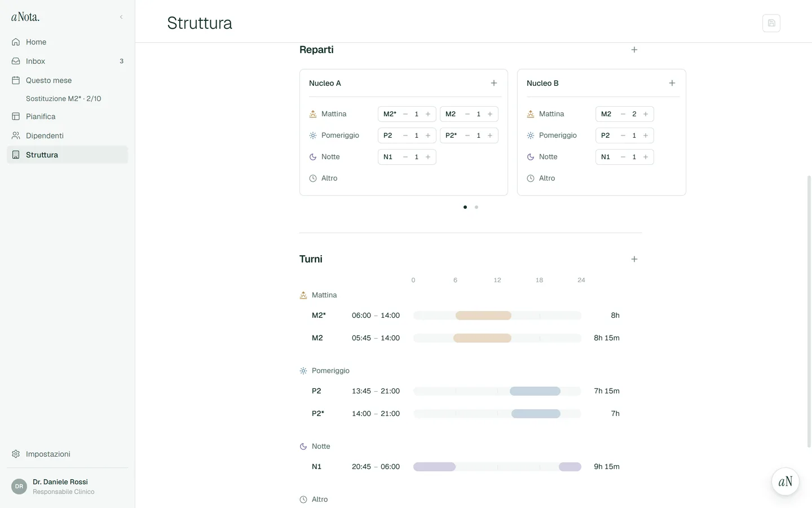Go to Questo mese
Viewport: 812px width, 508px height.
pos(67,80)
